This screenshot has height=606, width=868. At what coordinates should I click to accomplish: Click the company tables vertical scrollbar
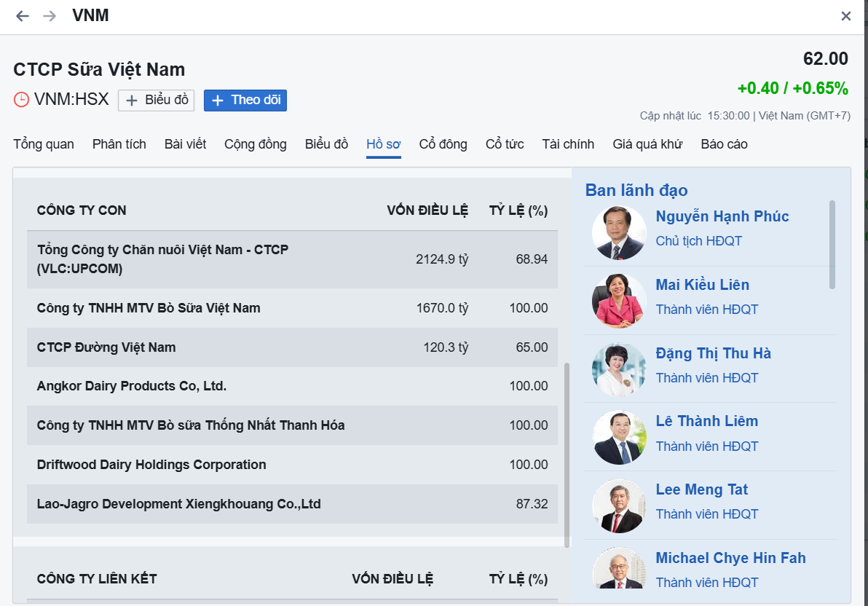pyautogui.click(x=567, y=455)
